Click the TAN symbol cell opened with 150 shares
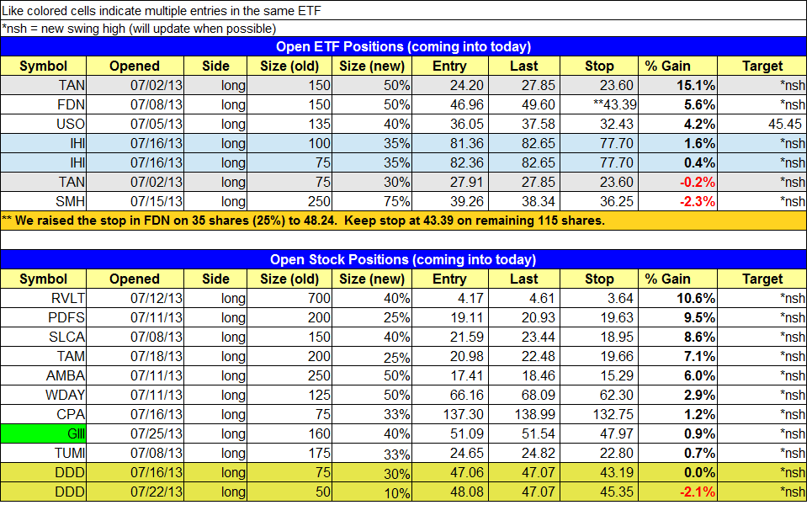812x521 pixels. tap(44, 86)
